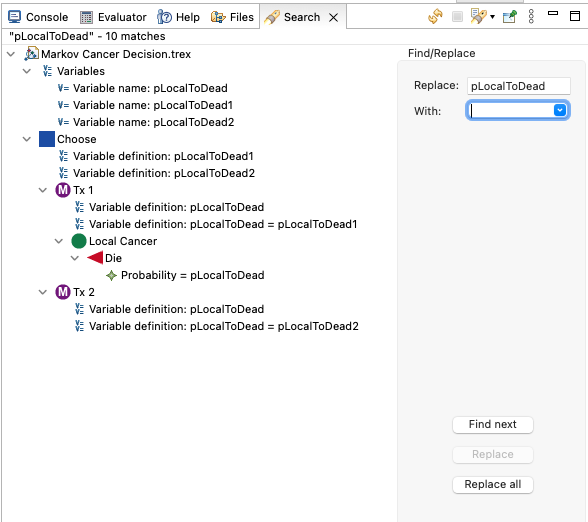
Task: Open the three-dot view menu icon
Action: coord(531,16)
